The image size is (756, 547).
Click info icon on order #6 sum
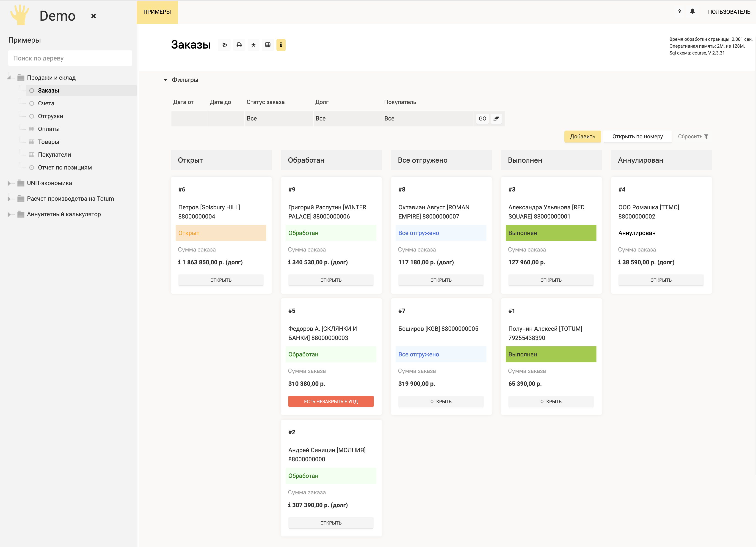179,262
